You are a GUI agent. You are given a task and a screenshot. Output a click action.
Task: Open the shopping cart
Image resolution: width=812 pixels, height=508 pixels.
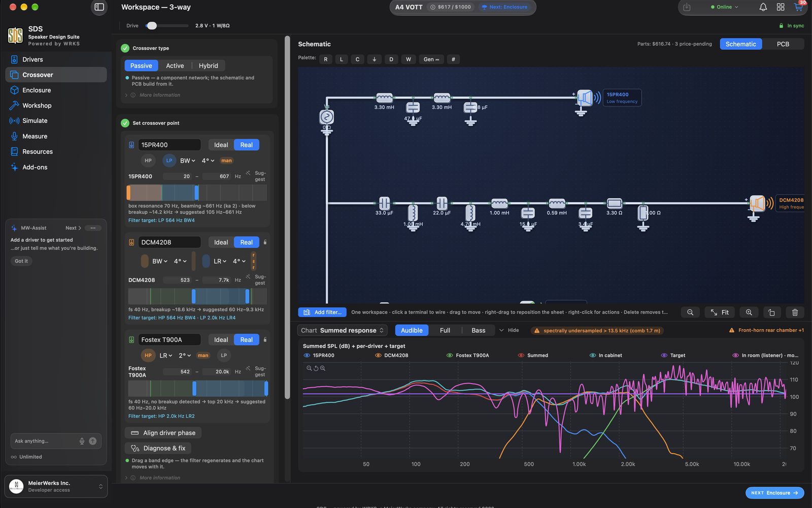[798, 7]
